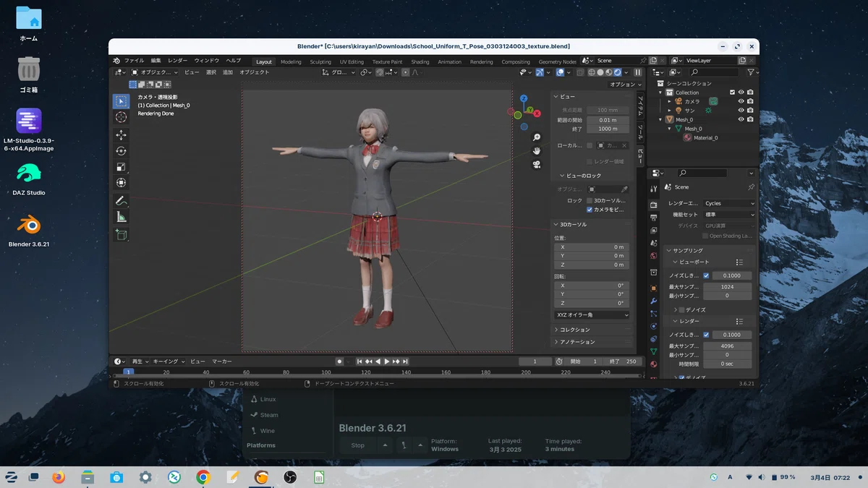
Task: Click the eyedropper in the lock object field
Action: tap(625, 189)
